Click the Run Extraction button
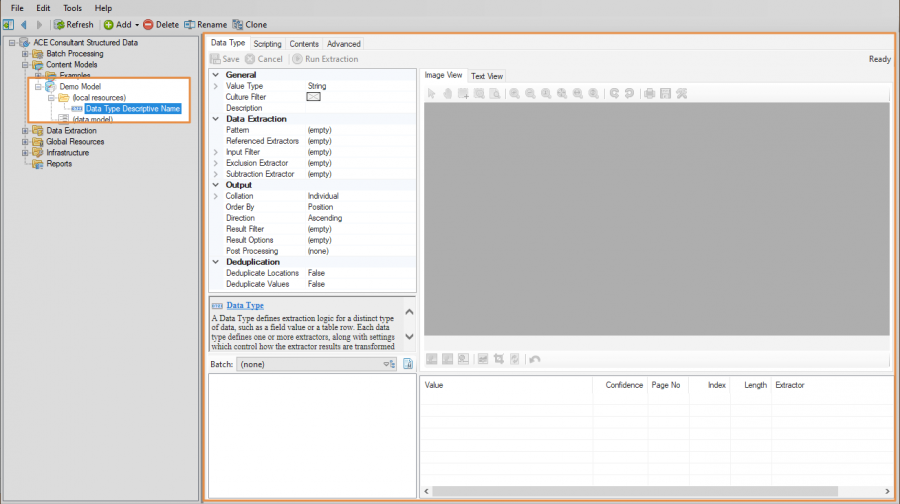This screenshot has height=504, width=900. (x=325, y=59)
